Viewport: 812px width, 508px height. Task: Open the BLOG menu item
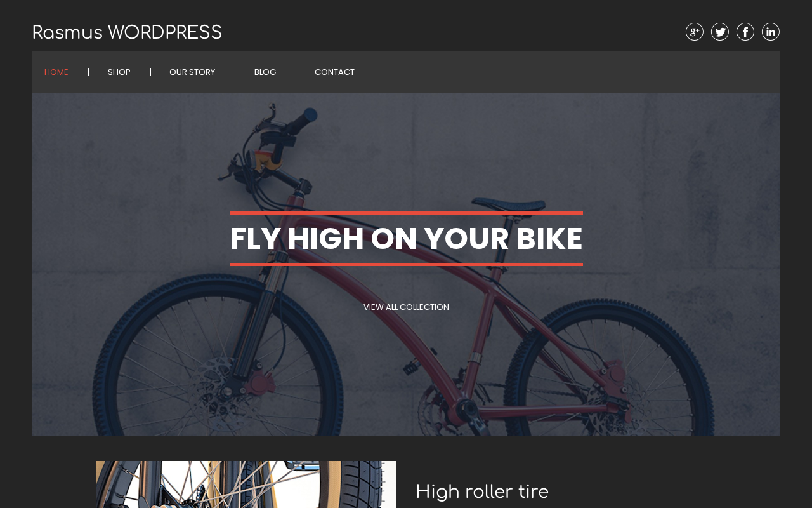point(265,72)
